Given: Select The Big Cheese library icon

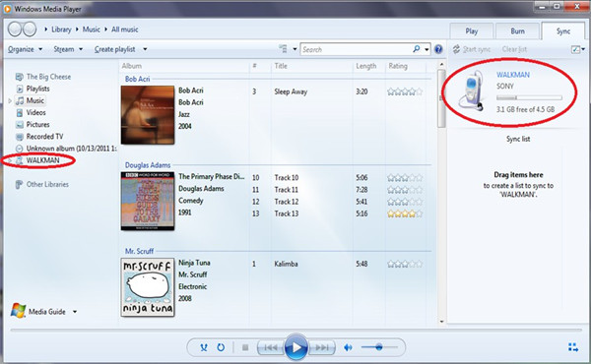Looking at the screenshot, I should (20, 77).
